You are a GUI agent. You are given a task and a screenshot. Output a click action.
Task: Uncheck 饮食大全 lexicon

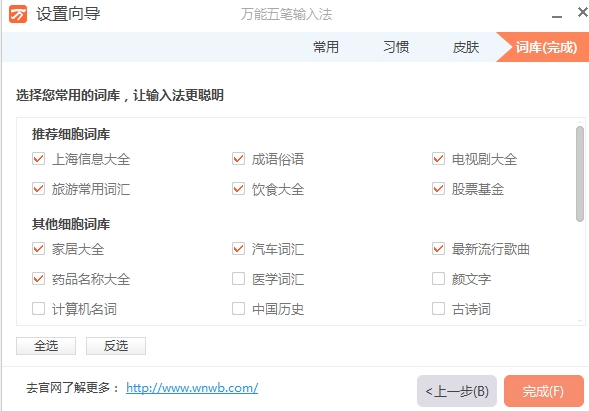tap(239, 189)
